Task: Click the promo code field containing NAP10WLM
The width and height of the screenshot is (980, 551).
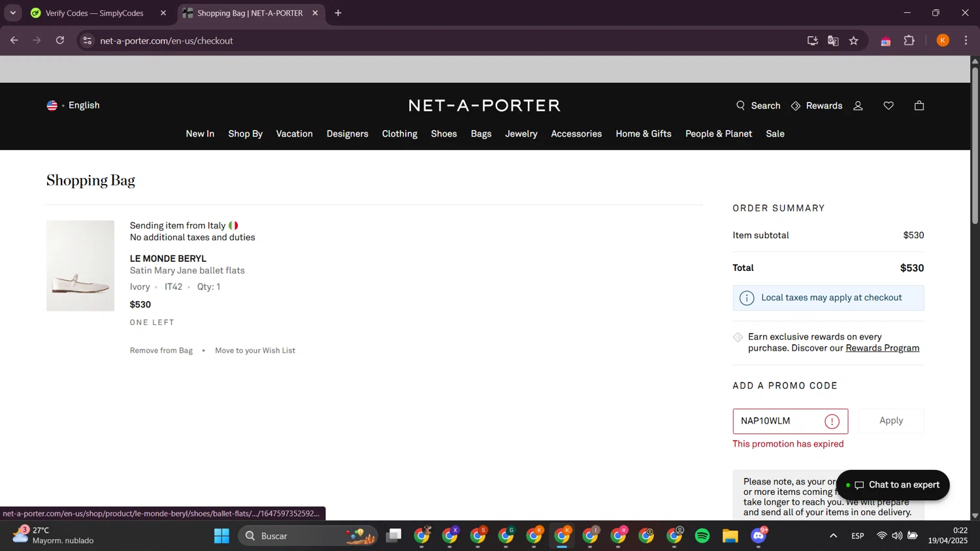Action: (x=790, y=421)
